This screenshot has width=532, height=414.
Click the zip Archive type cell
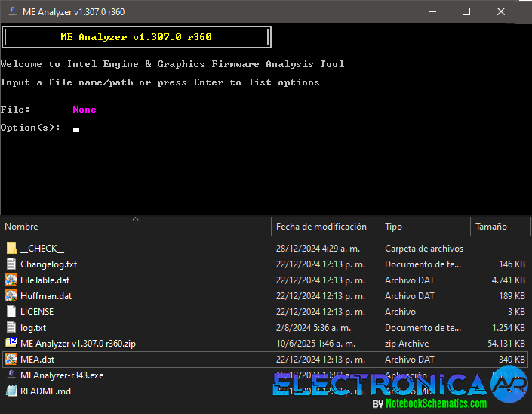tap(407, 344)
